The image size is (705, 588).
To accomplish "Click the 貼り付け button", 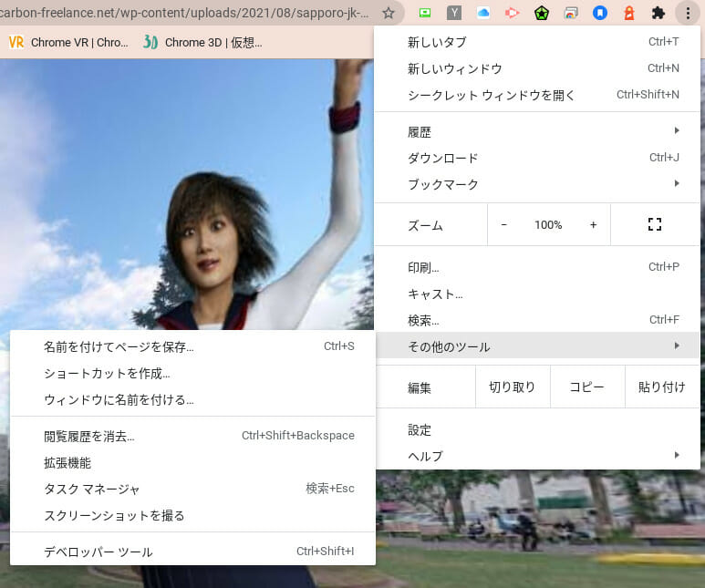I will point(662,387).
